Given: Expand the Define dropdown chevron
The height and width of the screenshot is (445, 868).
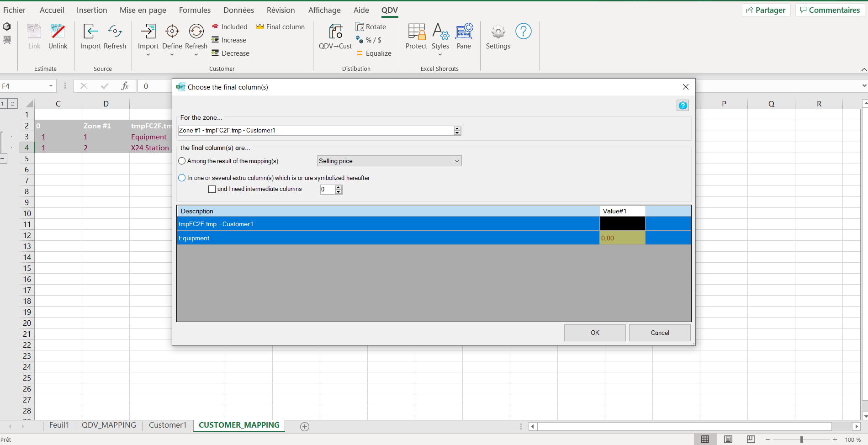Looking at the screenshot, I should pyautogui.click(x=172, y=55).
